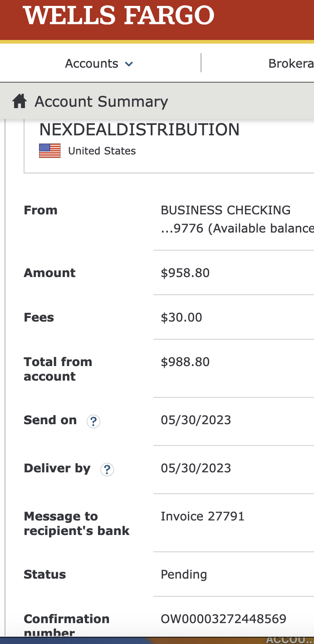Open the Brokerage navigation tab
314x644 pixels.
(291, 64)
